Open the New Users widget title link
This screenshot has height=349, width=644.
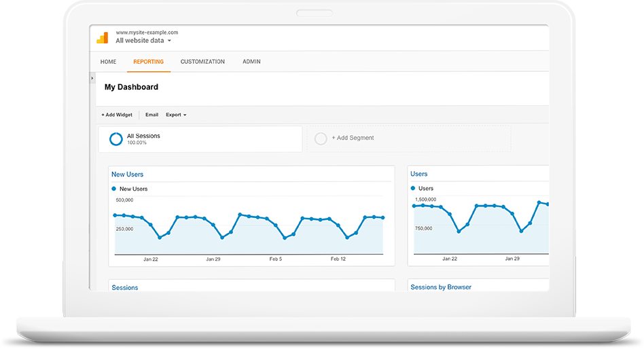[127, 174]
